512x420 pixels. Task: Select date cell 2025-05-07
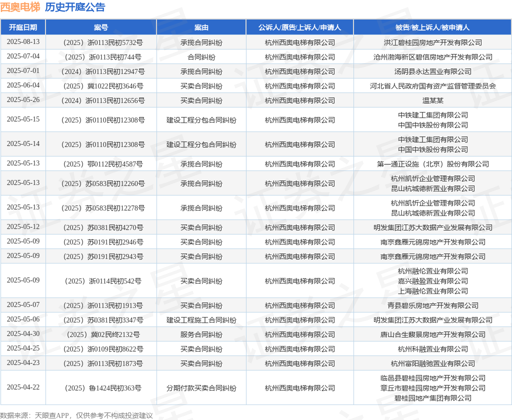[23, 304]
